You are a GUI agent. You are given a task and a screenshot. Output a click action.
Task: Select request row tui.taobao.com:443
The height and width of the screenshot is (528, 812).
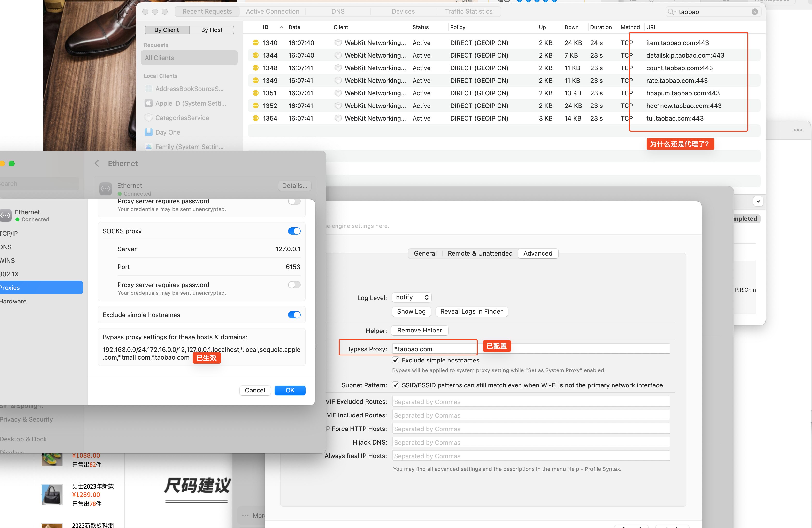coord(504,118)
